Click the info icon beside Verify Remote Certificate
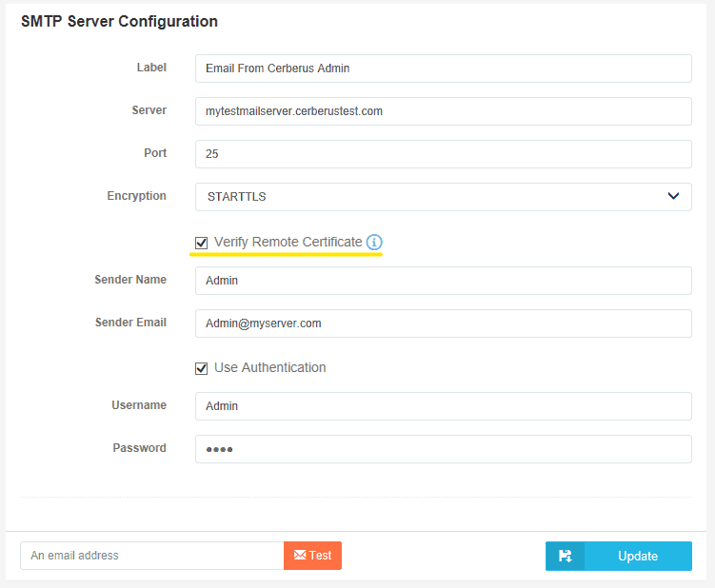This screenshot has width=715, height=588. (374, 242)
